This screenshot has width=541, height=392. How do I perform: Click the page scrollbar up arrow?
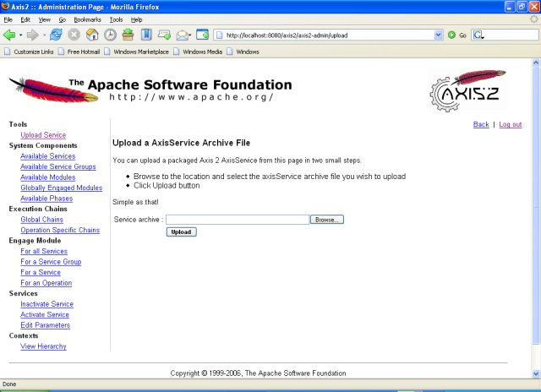pos(536,63)
